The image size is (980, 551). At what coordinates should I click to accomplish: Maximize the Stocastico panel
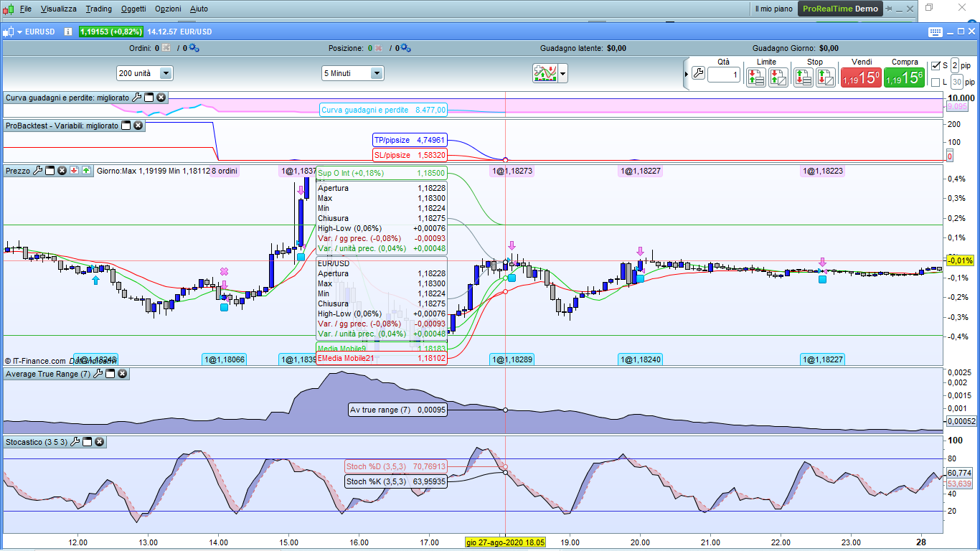click(87, 442)
